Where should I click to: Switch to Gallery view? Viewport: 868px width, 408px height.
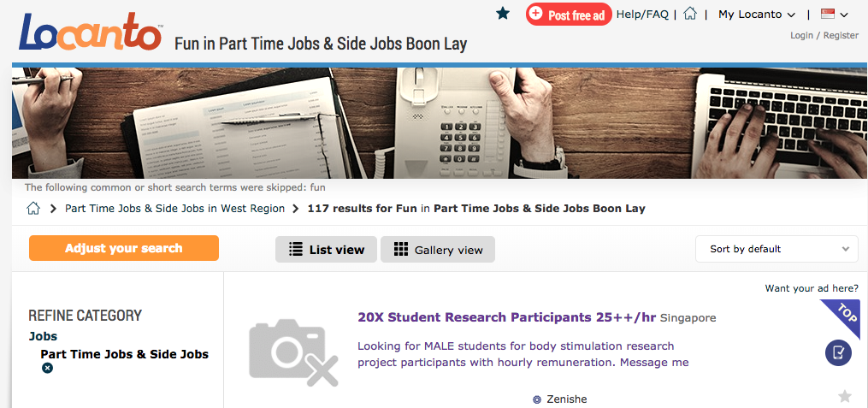pos(438,250)
